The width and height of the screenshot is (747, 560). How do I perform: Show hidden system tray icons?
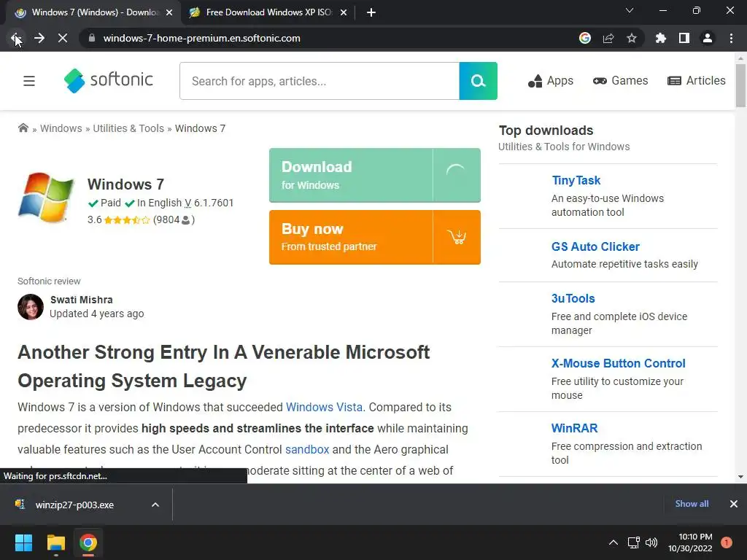point(613,542)
